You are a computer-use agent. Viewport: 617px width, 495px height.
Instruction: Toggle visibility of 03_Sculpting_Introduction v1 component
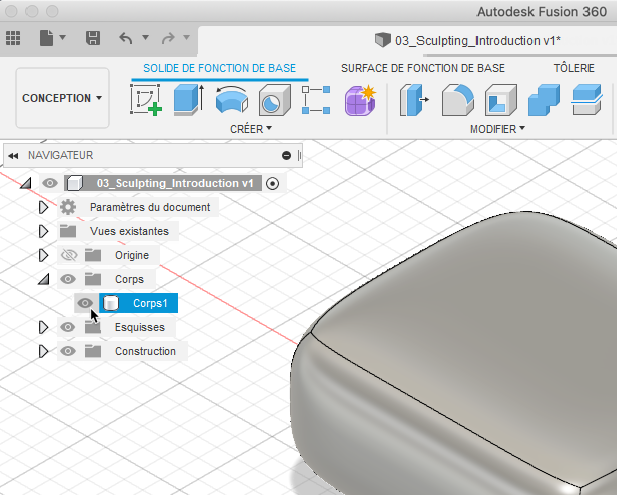(50, 183)
